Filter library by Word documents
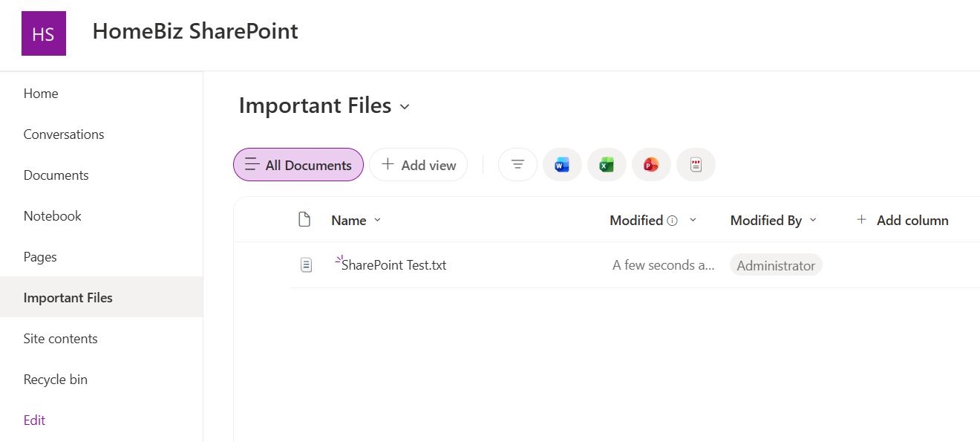The image size is (980, 442). 562,165
